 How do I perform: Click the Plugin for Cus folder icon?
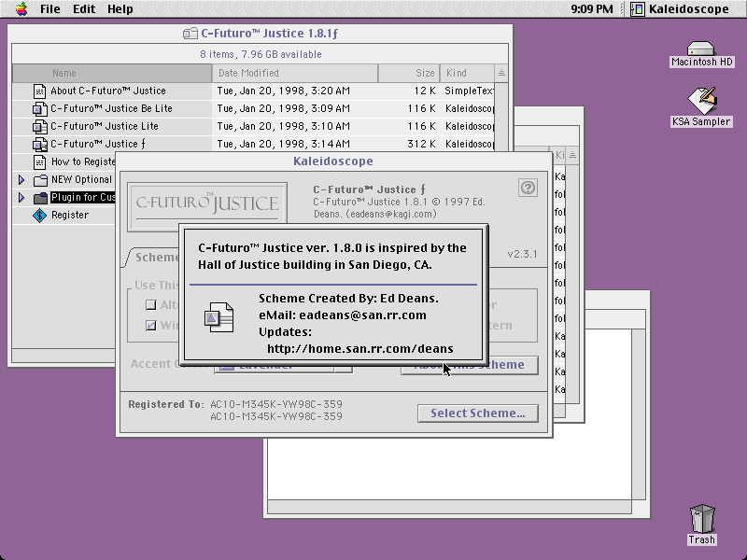click(x=40, y=197)
